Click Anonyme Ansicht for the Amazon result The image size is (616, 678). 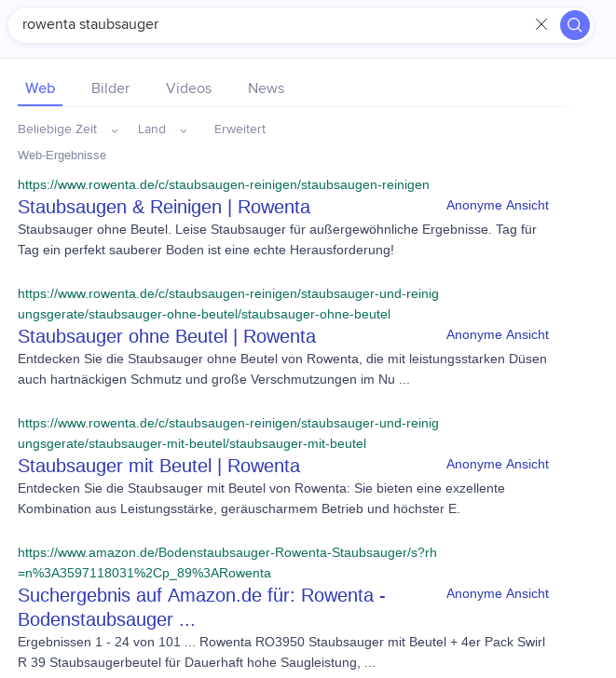pyautogui.click(x=498, y=593)
